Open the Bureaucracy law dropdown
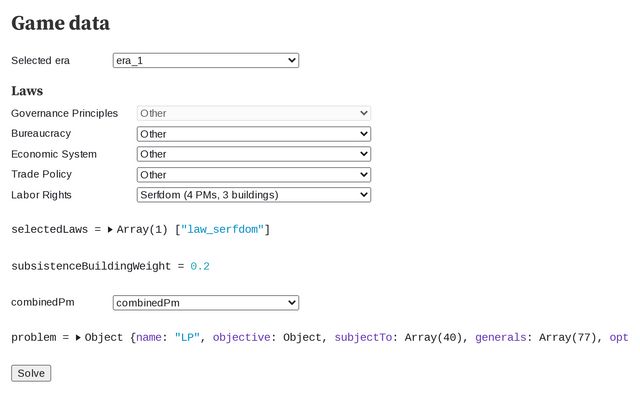 click(x=253, y=134)
